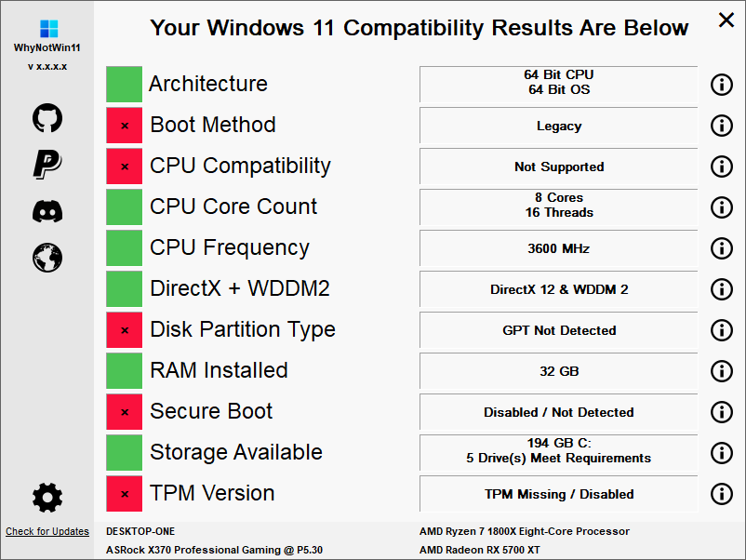Click info icon for Architecture row
The width and height of the screenshot is (746, 560).
(x=722, y=85)
